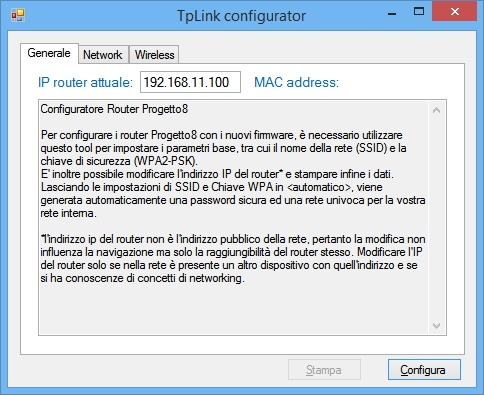Click inside the Configuratore Router Progetto8 text
Screen dimensions: 484x395
click(x=114, y=109)
